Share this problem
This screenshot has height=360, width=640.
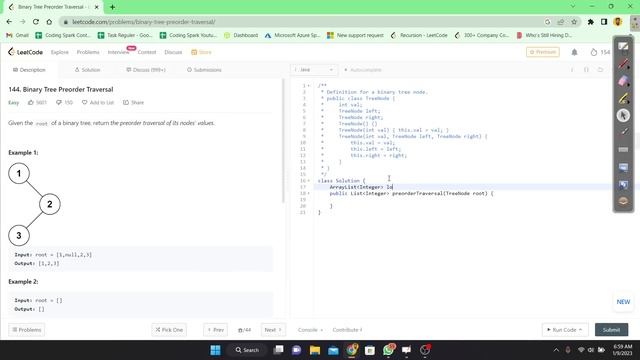(x=133, y=102)
